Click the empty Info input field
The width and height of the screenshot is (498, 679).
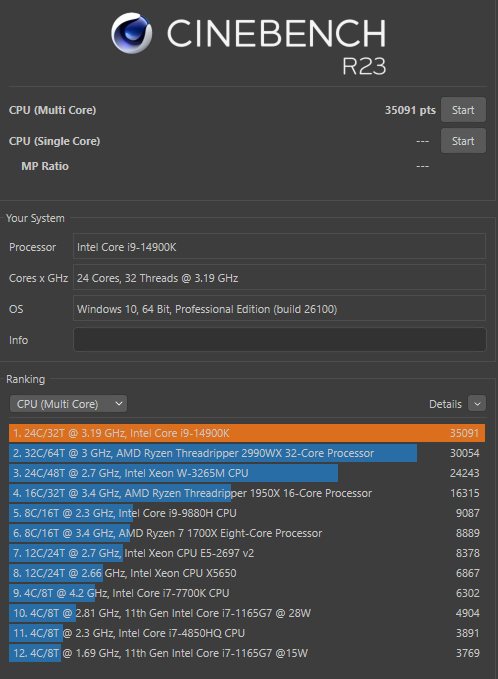point(280,340)
